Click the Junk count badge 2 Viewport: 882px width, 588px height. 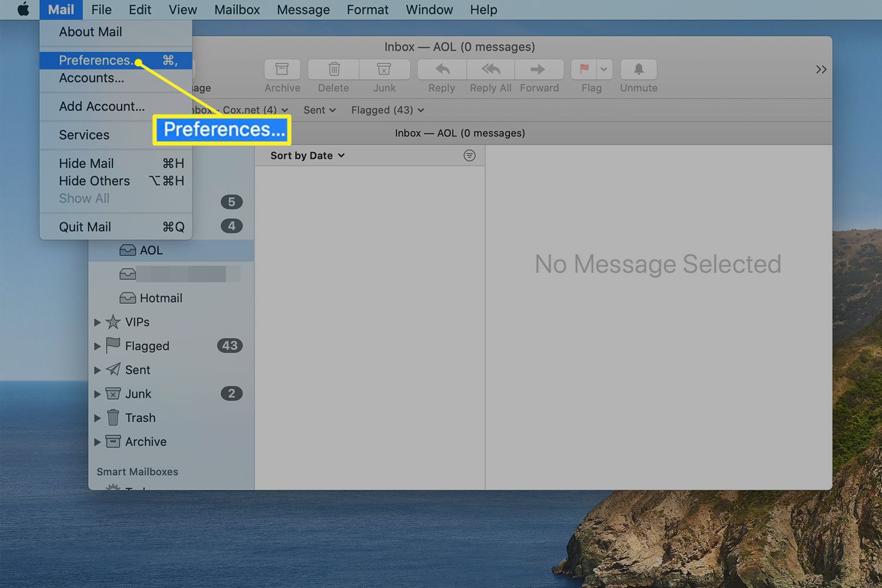pyautogui.click(x=232, y=393)
